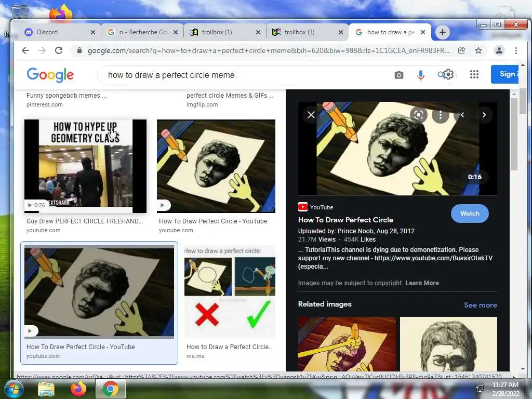
Task: Start voice search with the microphone
Action: click(x=421, y=75)
